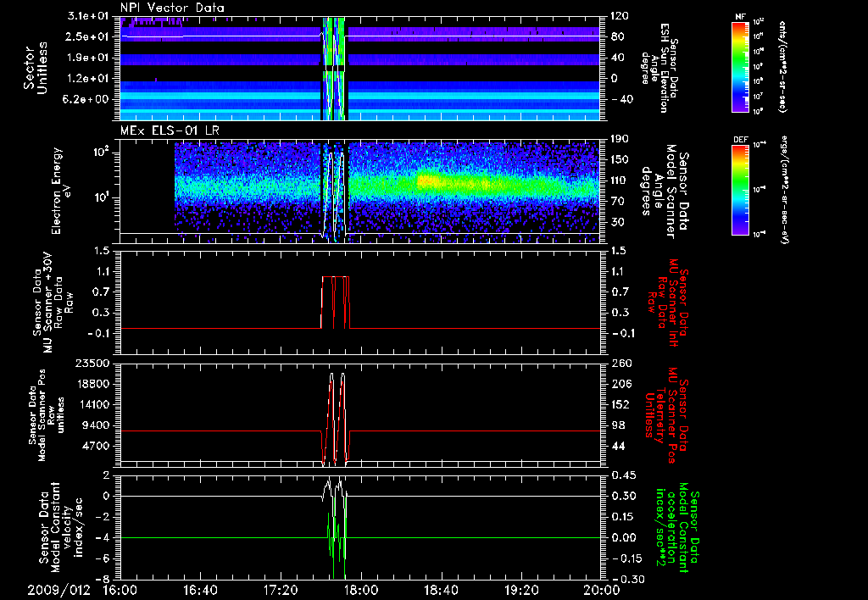Click the -8 velocity axis tick
Viewport: 868px width, 600px height.
click(103, 579)
